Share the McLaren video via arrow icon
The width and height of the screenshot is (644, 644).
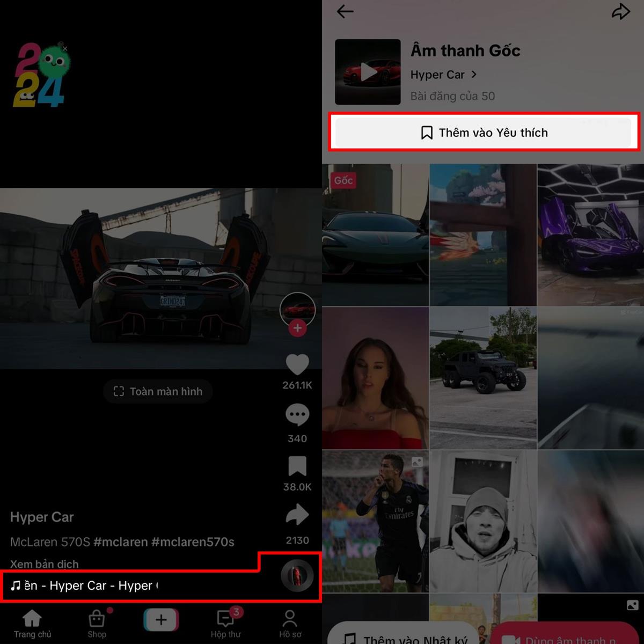coord(297,515)
